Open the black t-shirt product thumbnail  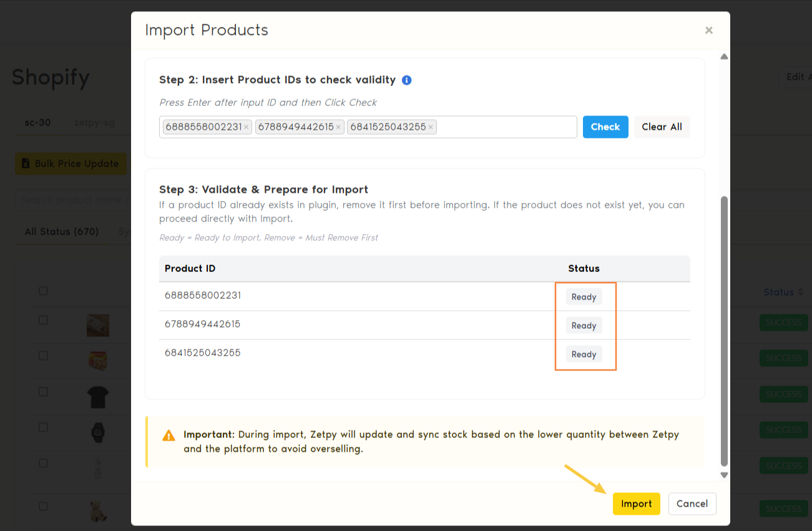pos(98,397)
